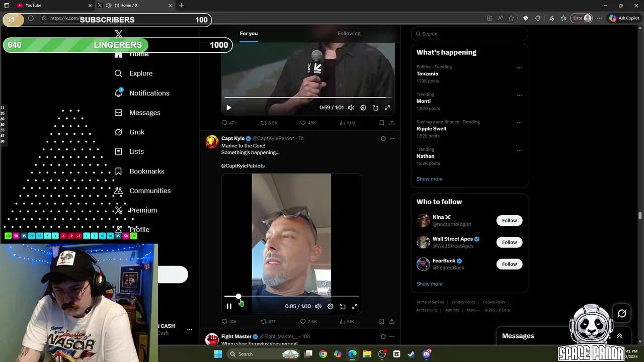Image resolution: width=644 pixels, height=362 pixels.
Task: Open the @CaptKylePatriots mention link
Action: [x=243, y=166]
